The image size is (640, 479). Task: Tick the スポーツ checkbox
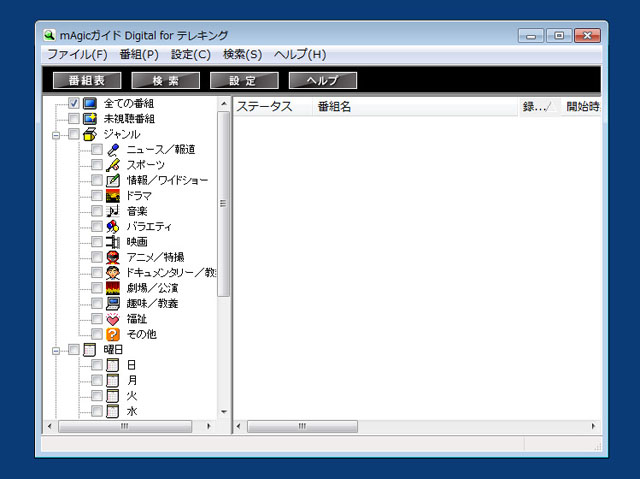pos(97,165)
